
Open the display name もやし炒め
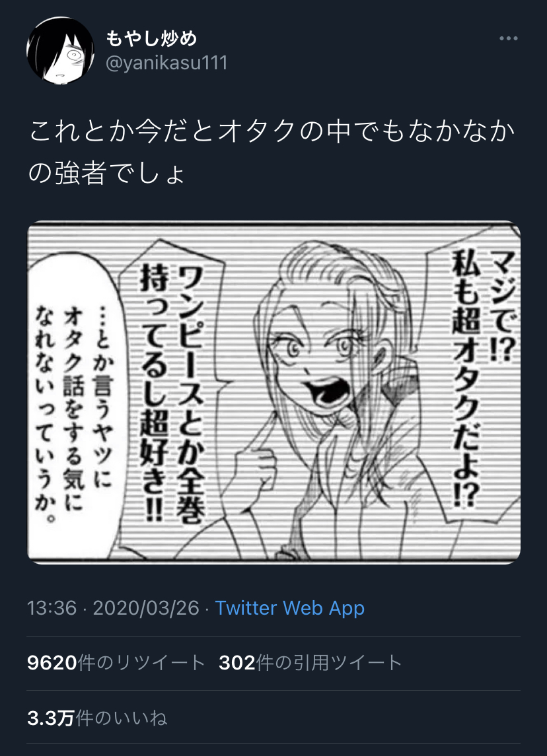[x=151, y=38]
